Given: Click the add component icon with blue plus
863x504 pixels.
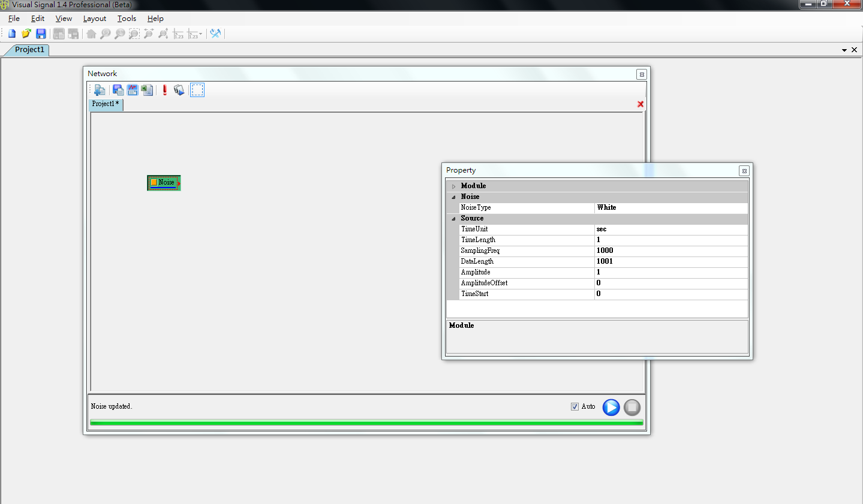Looking at the screenshot, I should [x=100, y=90].
